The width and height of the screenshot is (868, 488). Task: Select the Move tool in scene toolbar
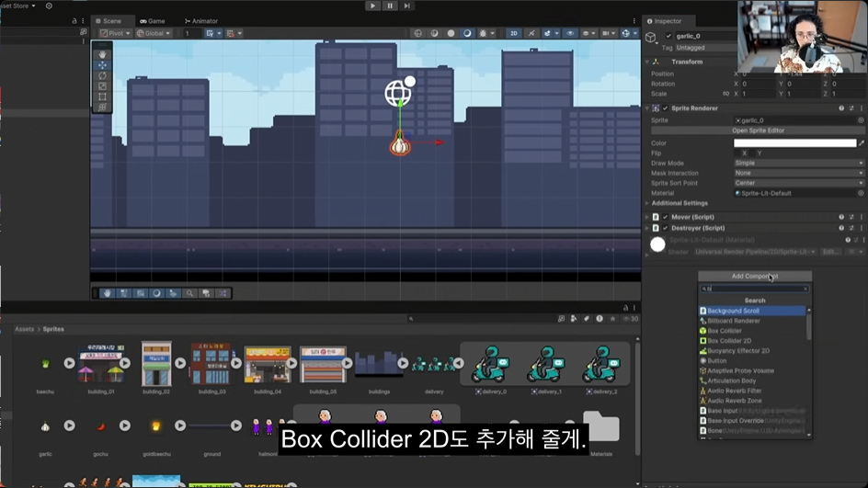click(x=102, y=64)
